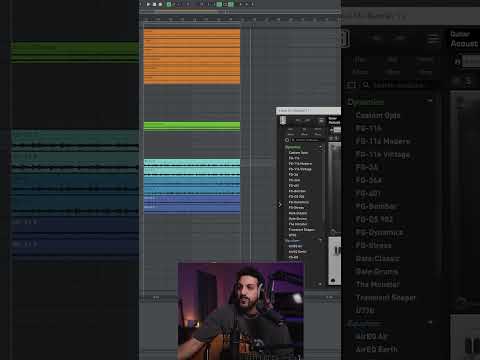Screen dimensions: 480x360
Task: Select Gate:Drums in the enlarged module list
Action: [x=377, y=271]
